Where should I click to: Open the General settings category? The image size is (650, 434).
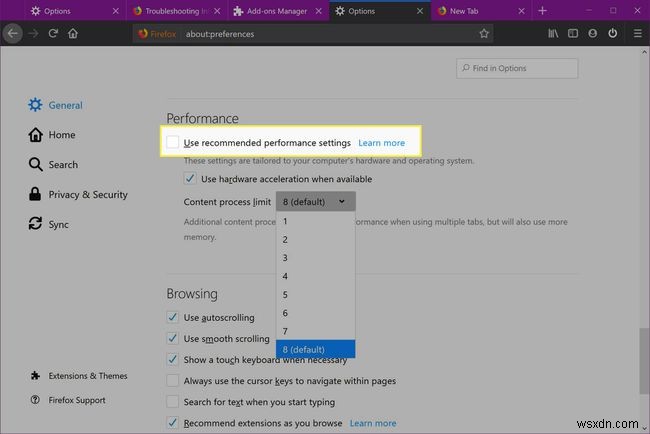55,105
